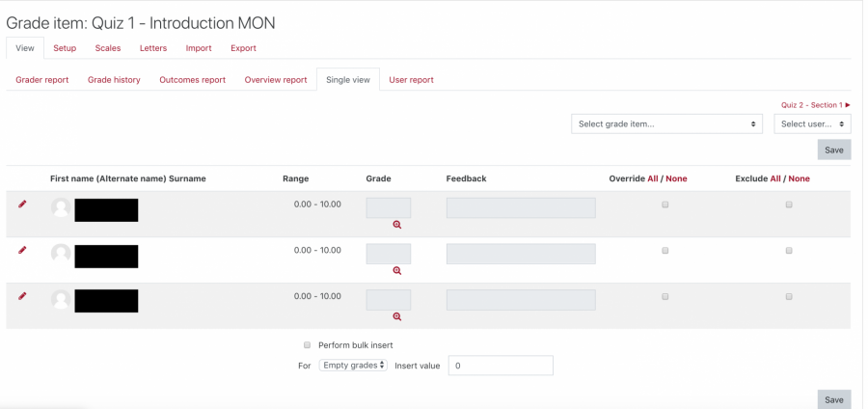Screen dimensions: 868x409
Task: Open grade analysis magnifier for second student
Action: coord(397,271)
